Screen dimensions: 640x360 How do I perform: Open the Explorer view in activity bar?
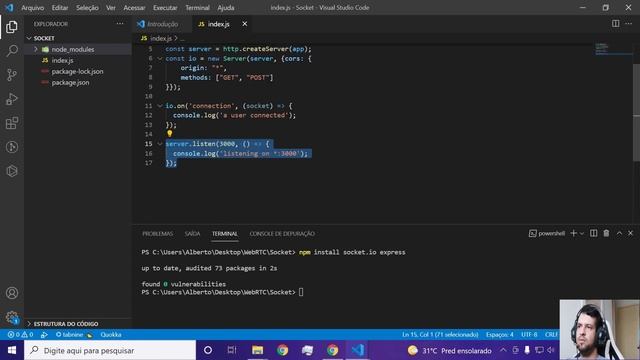(12, 27)
